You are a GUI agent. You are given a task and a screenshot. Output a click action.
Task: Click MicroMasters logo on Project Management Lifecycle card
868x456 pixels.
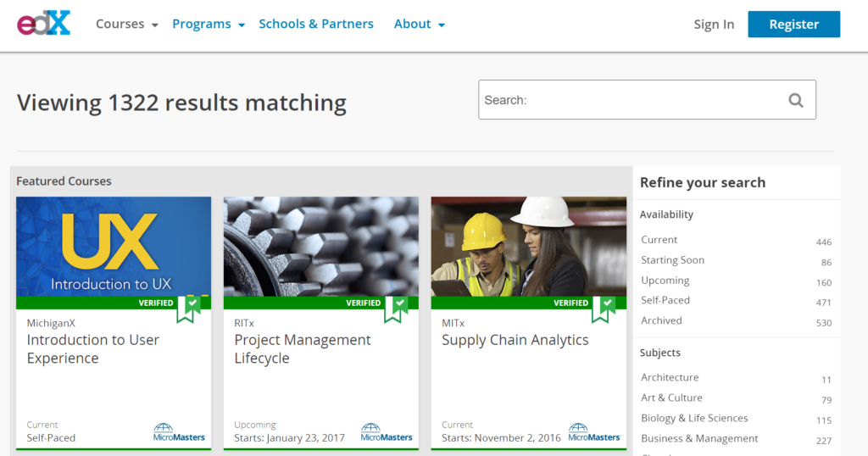click(387, 432)
